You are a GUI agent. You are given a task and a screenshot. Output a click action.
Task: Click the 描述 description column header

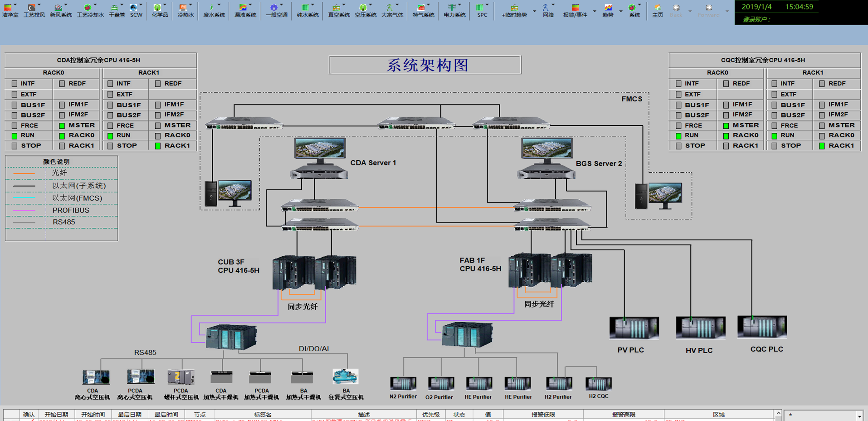pos(363,415)
